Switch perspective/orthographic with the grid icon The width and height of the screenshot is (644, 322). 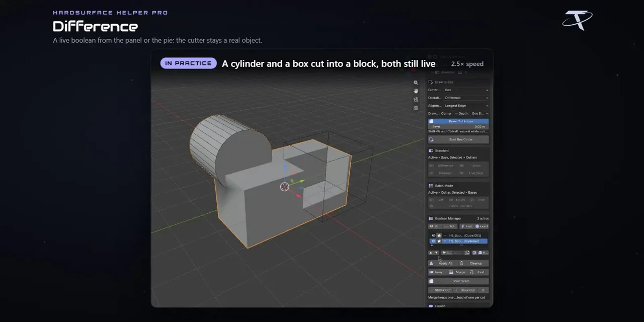pyautogui.click(x=416, y=108)
